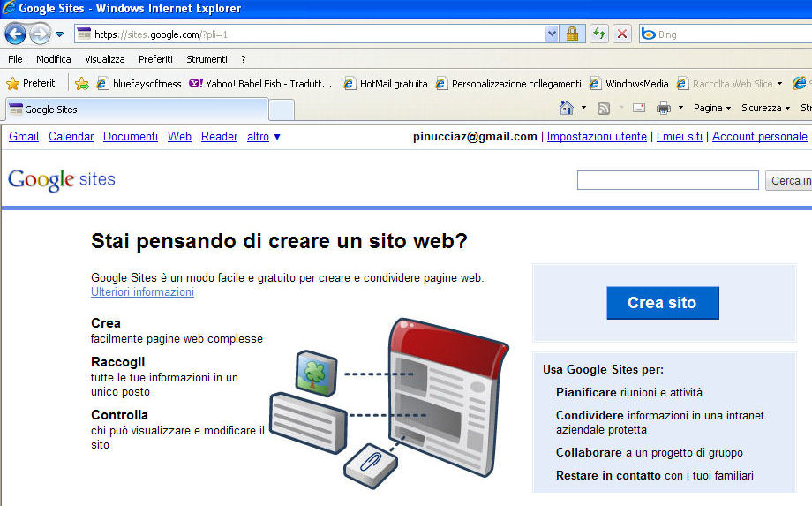Click the Read mail envelope icon
This screenshot has height=506, width=812.
point(639,108)
